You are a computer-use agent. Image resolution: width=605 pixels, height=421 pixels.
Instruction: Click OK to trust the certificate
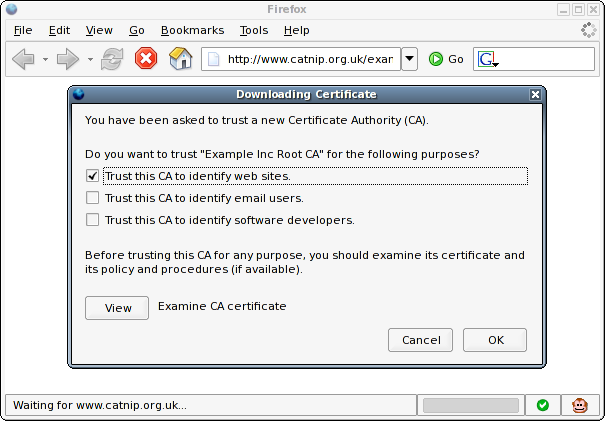pyautogui.click(x=495, y=340)
